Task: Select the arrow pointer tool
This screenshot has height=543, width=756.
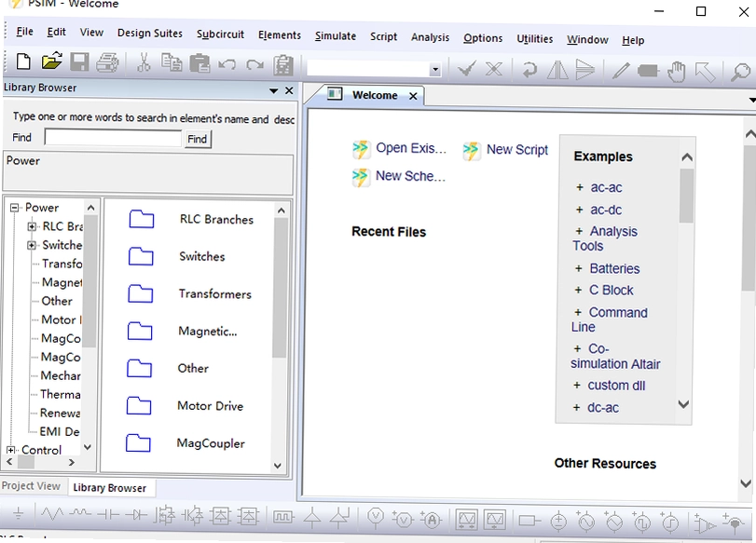Action: (705, 73)
